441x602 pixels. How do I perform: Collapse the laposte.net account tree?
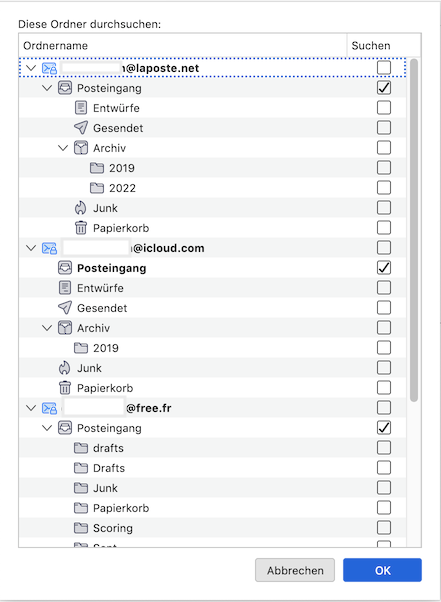coord(31,68)
